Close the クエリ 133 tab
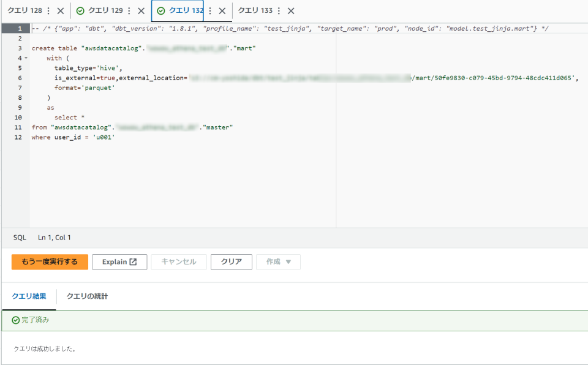Viewport: 588px width, 365px height. (291, 11)
